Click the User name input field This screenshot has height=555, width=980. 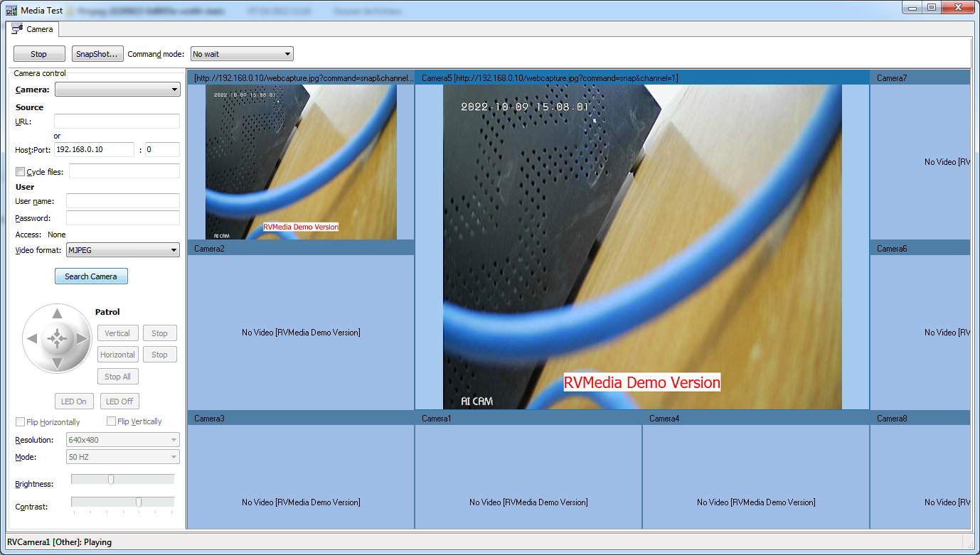[122, 201]
